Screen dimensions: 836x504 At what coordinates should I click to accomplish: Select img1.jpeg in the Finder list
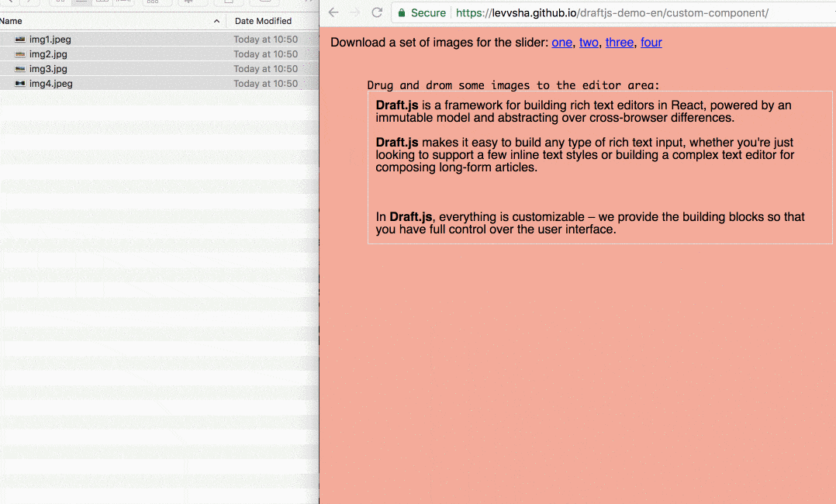(50, 39)
